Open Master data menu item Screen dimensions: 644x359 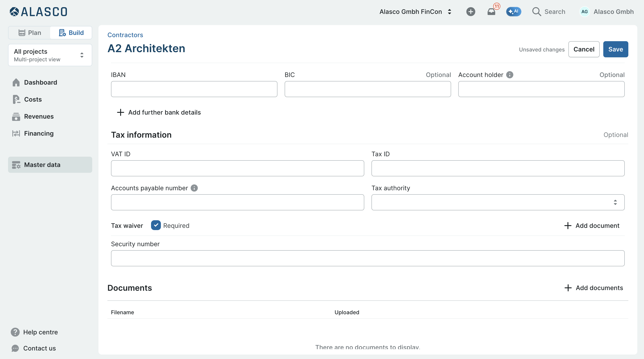[x=50, y=165]
